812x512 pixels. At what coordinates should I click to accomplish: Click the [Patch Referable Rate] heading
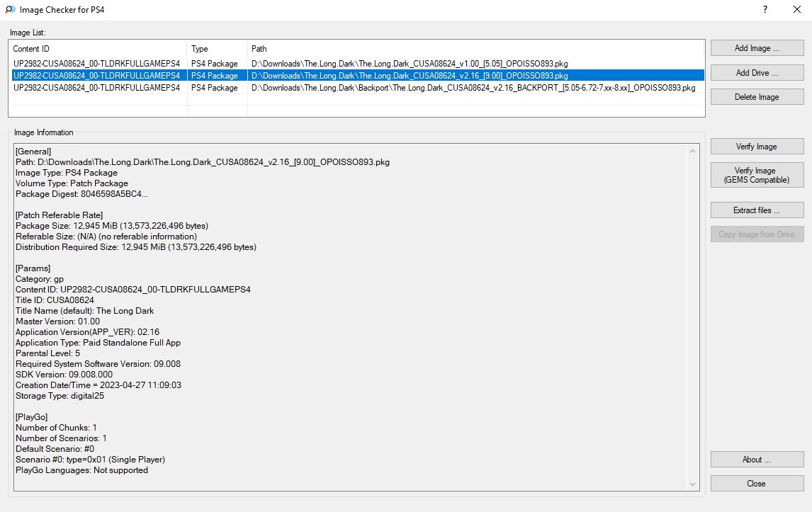[x=59, y=215]
